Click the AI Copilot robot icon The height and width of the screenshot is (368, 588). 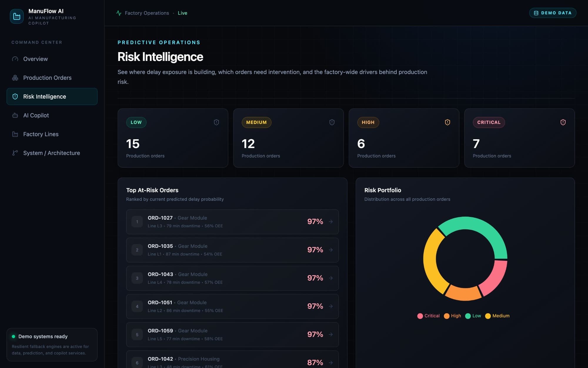[x=15, y=115]
